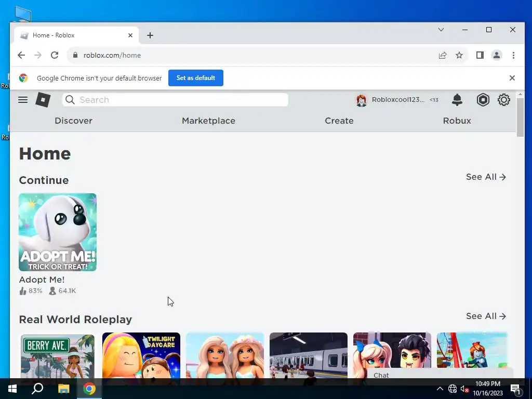532x399 pixels.
Task: Click the search magnifier icon in Roblox
Action: (x=70, y=100)
